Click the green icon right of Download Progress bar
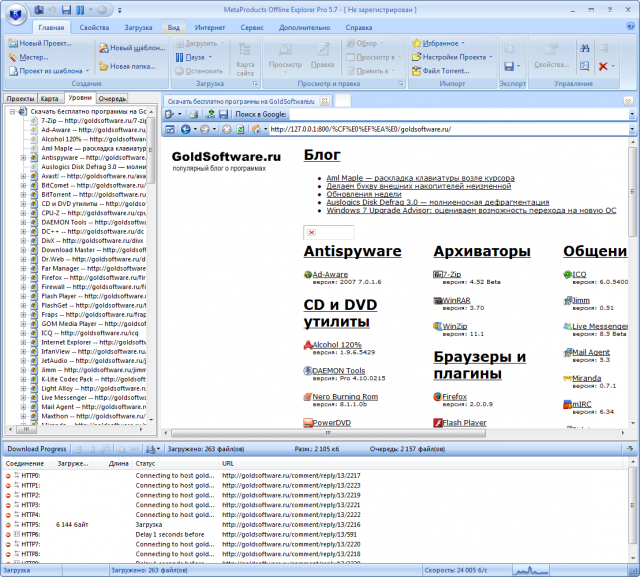This screenshot has width=640, height=577. (630, 449)
